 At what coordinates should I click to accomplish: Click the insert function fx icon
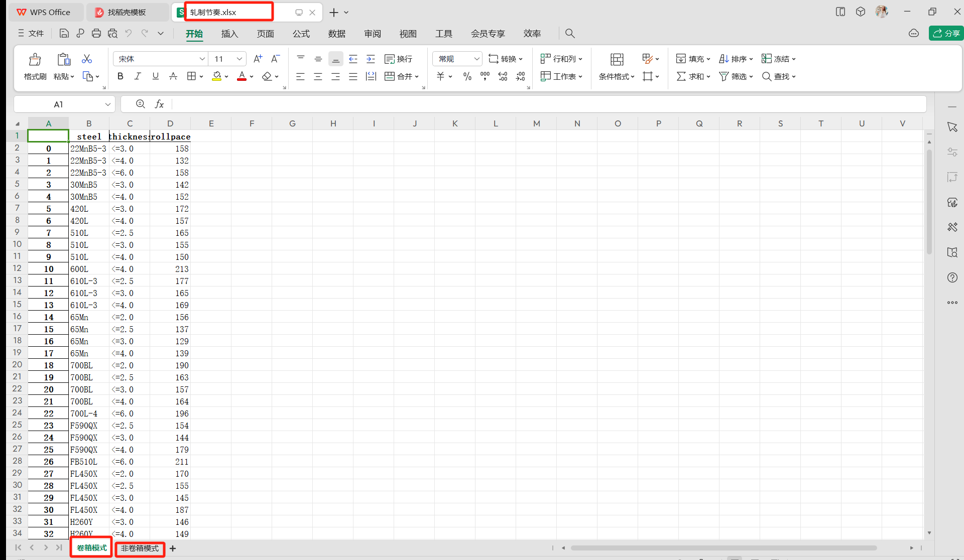tap(159, 104)
